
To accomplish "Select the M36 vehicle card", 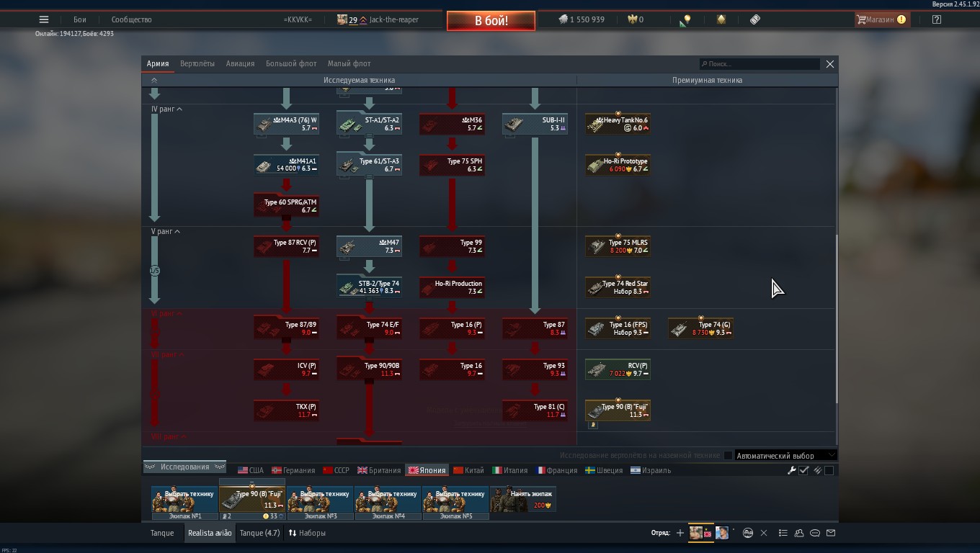I will pyautogui.click(x=452, y=124).
